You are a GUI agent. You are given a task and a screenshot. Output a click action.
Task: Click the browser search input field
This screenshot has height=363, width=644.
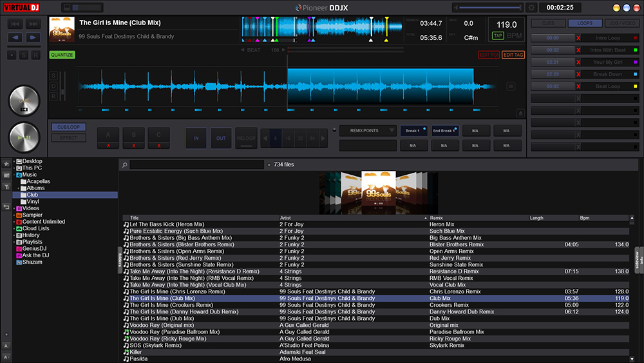click(x=196, y=165)
